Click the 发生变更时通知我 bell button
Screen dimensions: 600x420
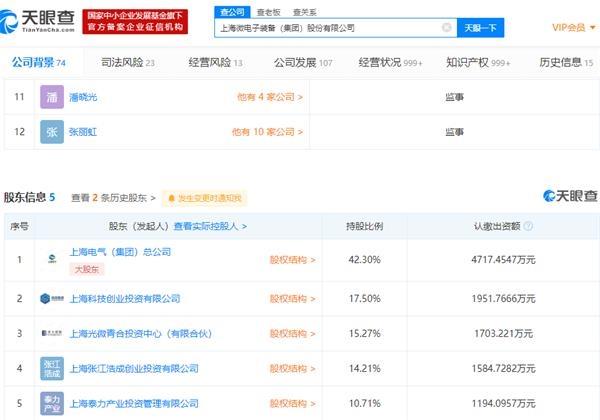pos(205,198)
